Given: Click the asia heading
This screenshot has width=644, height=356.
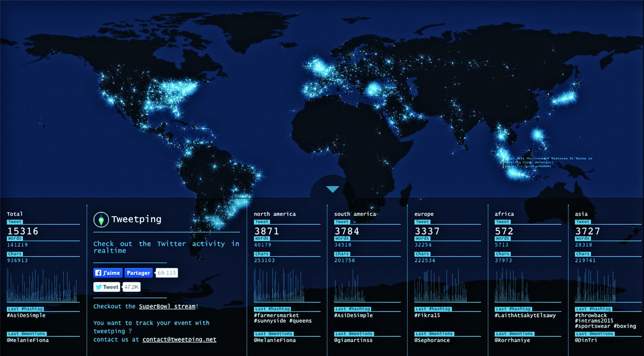Looking at the screenshot, I should (581, 214).
